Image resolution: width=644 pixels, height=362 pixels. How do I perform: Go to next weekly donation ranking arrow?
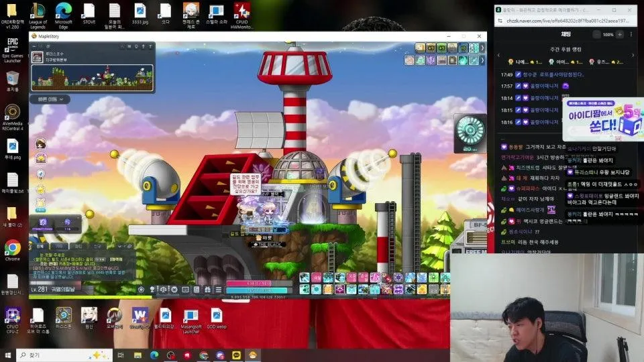633,54
